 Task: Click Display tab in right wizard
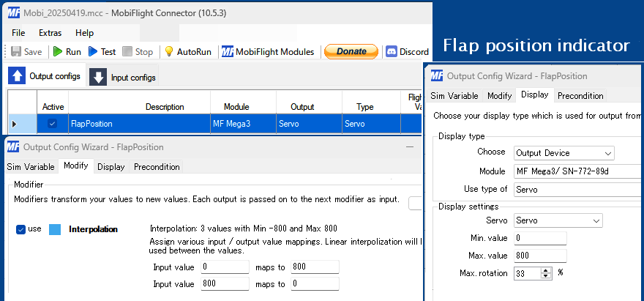[x=535, y=94]
